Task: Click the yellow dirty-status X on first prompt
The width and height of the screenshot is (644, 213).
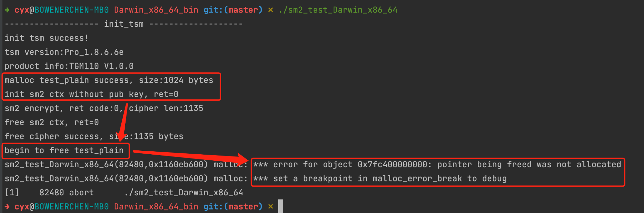Action: tap(270, 10)
